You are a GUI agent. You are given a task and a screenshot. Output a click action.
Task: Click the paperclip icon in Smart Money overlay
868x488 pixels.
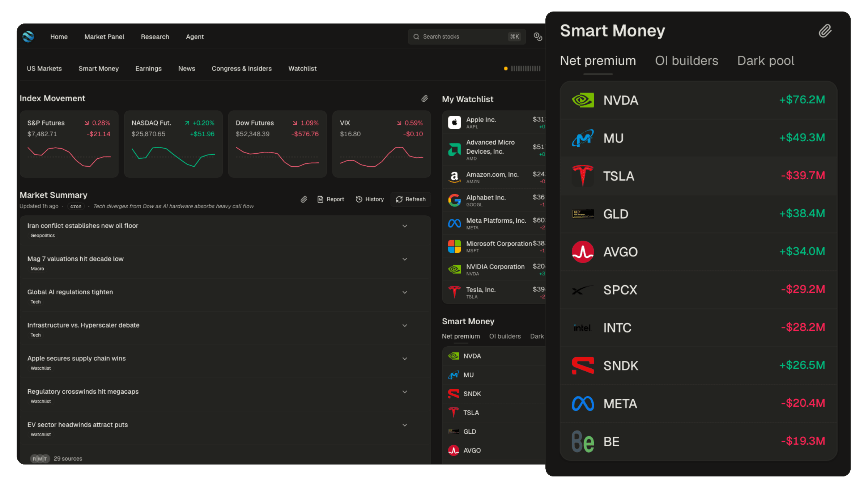pyautogui.click(x=825, y=31)
